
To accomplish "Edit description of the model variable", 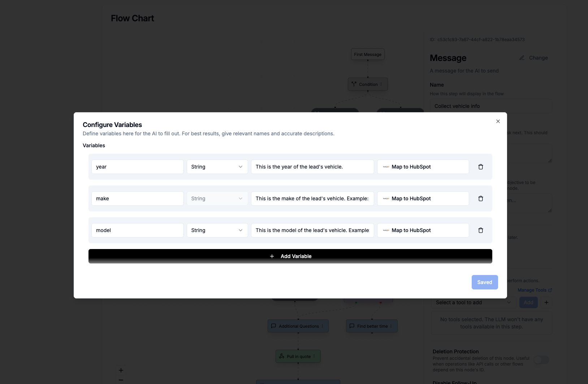I will [x=312, y=230].
